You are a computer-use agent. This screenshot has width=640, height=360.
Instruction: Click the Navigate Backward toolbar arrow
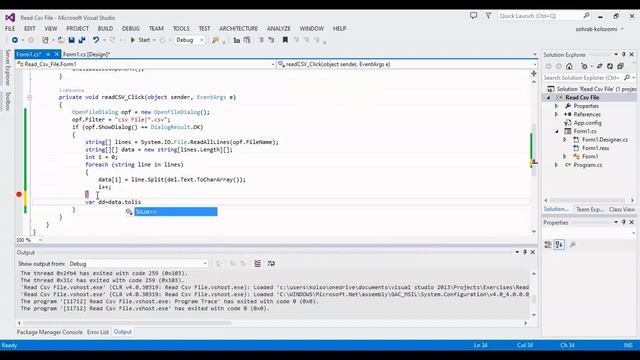click(15, 40)
